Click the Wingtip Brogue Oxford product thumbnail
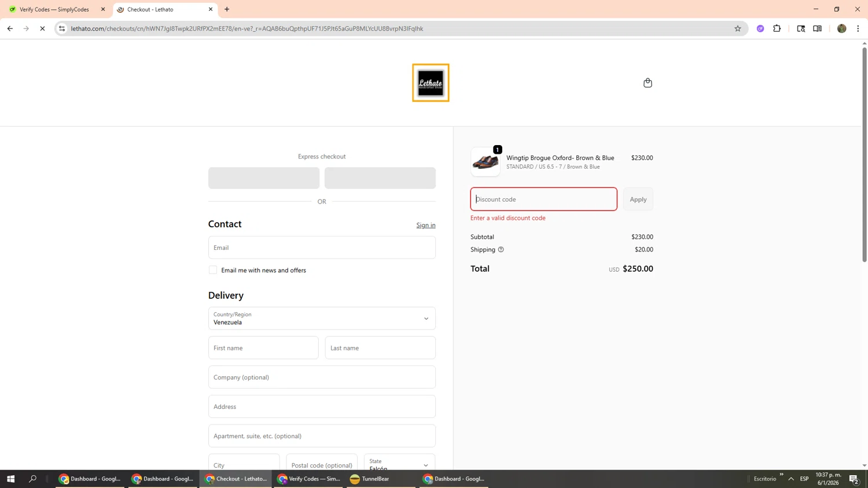Screen dimensions: 868x488 pyautogui.click(x=486, y=162)
